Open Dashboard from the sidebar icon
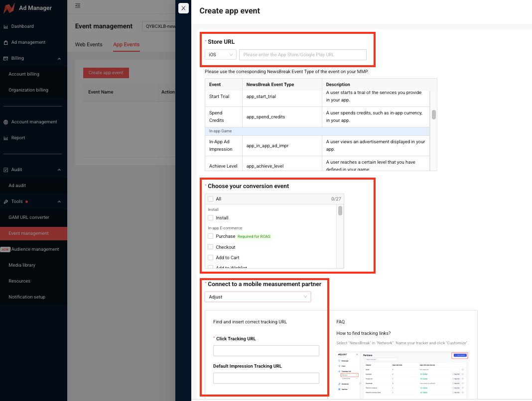The image size is (532, 401). coord(6,26)
